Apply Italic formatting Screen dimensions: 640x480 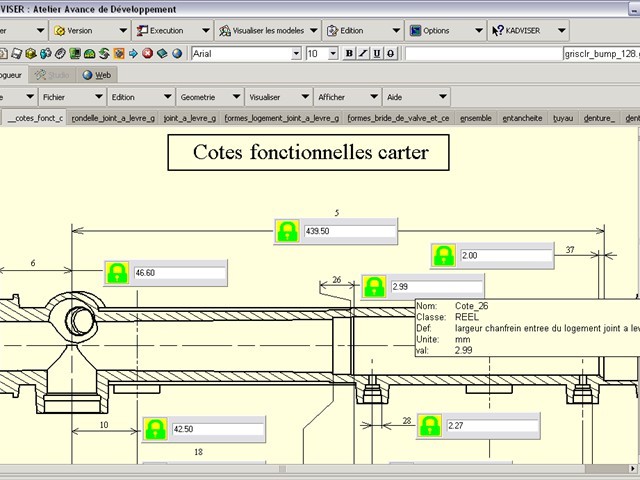[x=363, y=53]
